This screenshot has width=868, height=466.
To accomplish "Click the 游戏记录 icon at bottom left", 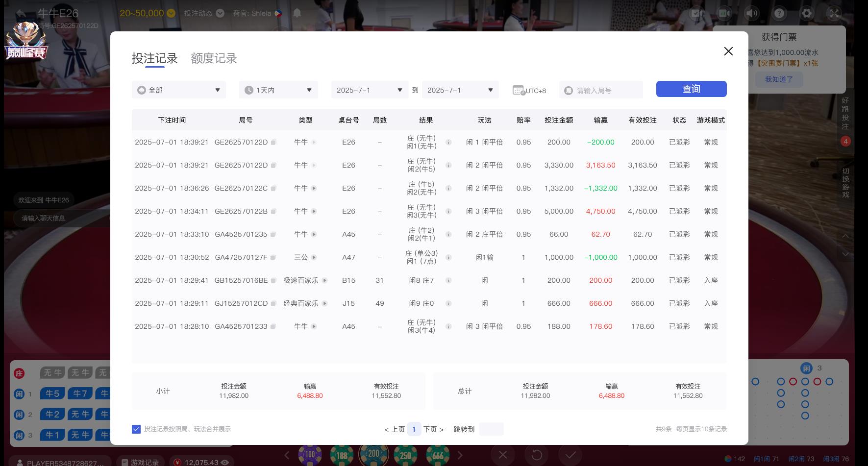I will (124, 462).
